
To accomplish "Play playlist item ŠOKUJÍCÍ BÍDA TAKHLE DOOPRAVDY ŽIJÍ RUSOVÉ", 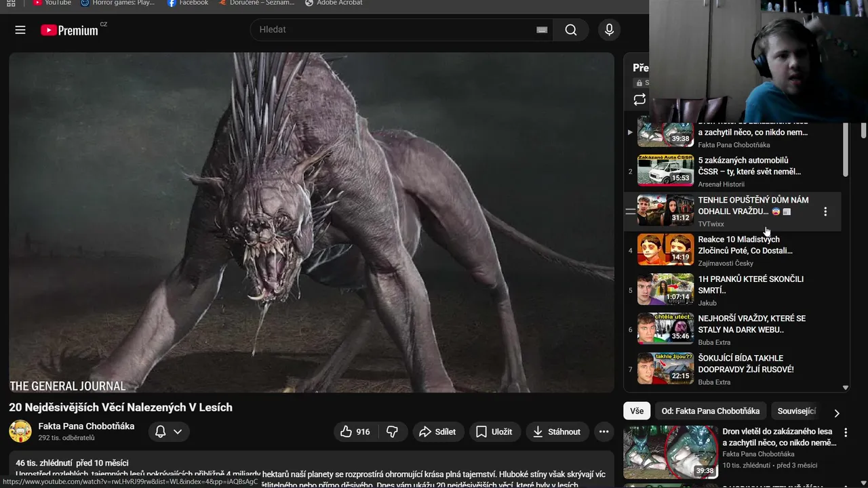I will tap(732, 369).
